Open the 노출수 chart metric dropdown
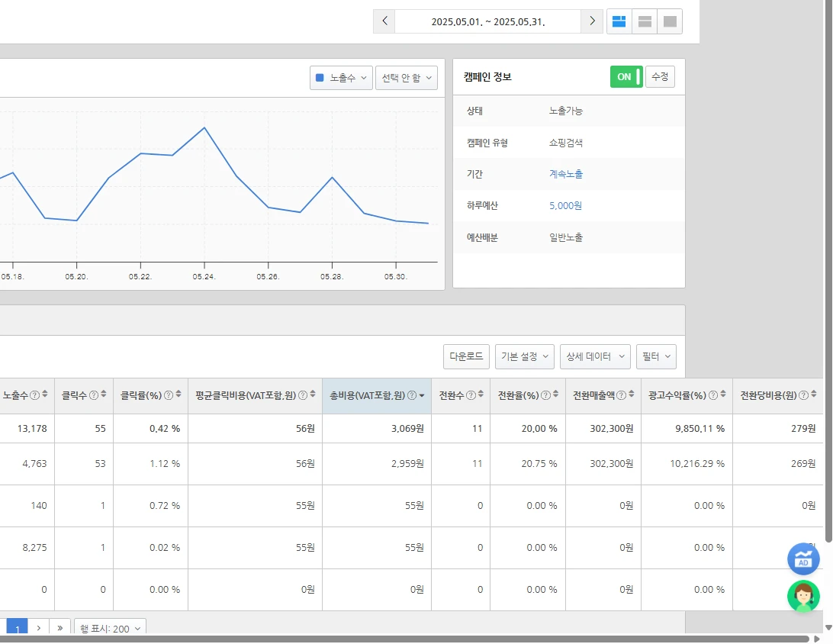The image size is (833, 644). click(x=341, y=78)
